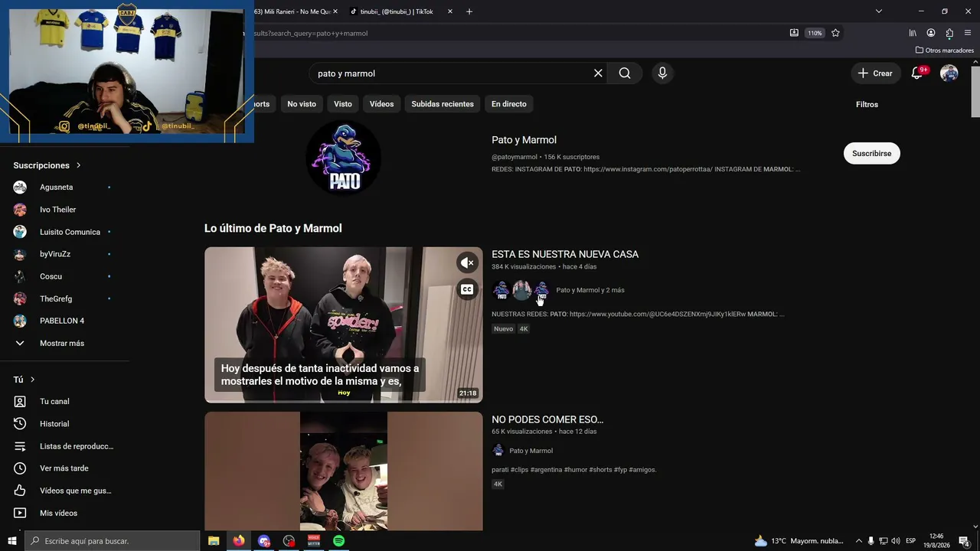The image size is (980, 551).
Task: Select the Visto filter chip
Action: pyautogui.click(x=343, y=104)
